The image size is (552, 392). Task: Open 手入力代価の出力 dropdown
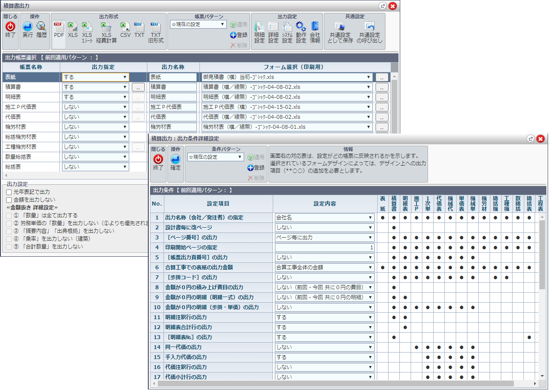pyautogui.click(x=324, y=357)
